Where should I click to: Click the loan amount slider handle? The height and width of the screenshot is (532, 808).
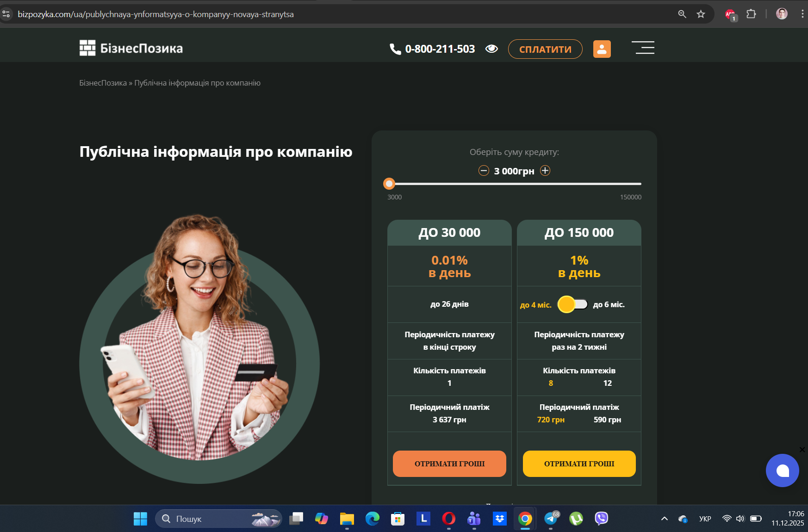click(389, 184)
